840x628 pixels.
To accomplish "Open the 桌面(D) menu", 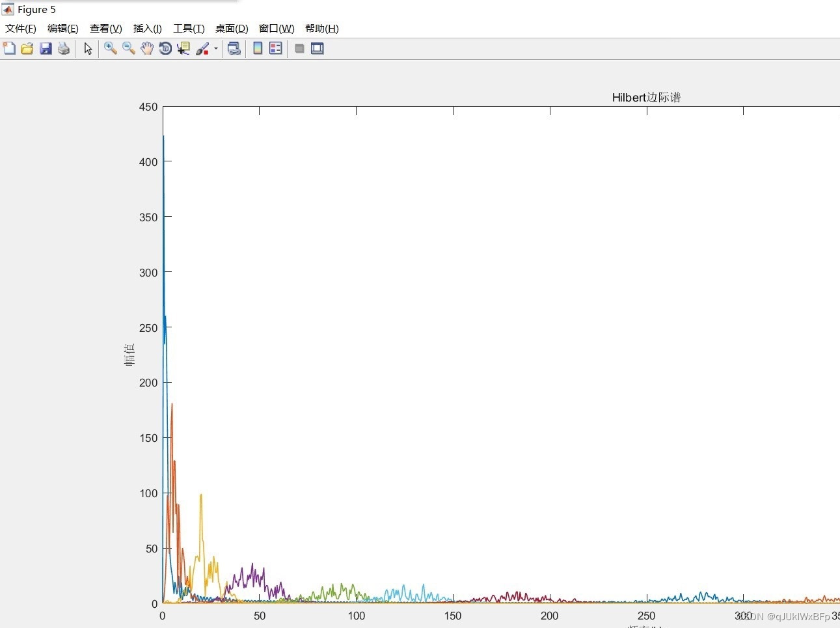I will pos(232,29).
